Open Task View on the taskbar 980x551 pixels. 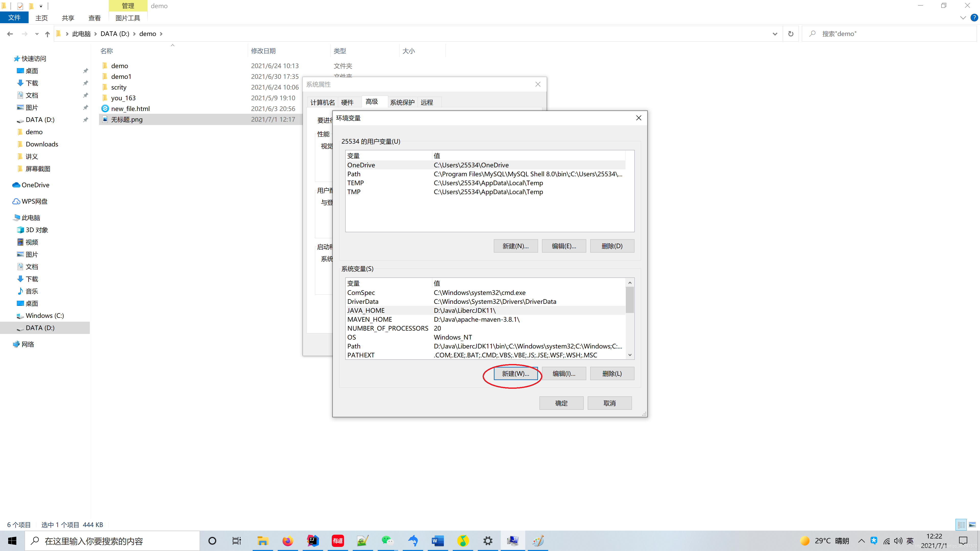tap(237, 541)
